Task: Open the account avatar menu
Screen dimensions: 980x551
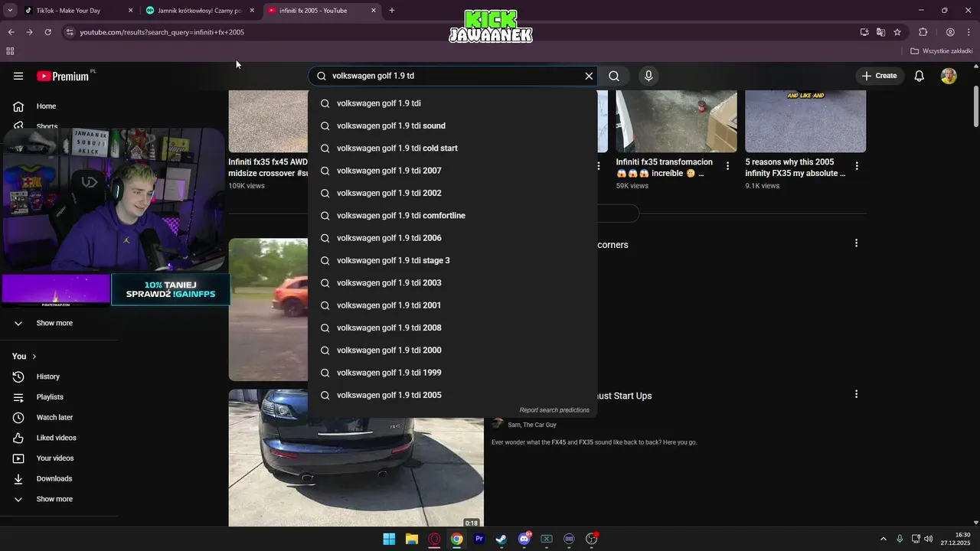Action: 949,76
